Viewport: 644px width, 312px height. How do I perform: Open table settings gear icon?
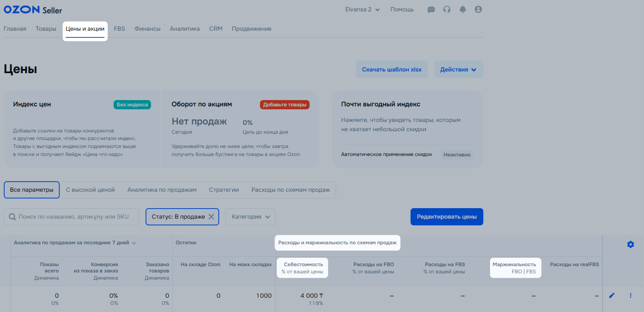631,244
